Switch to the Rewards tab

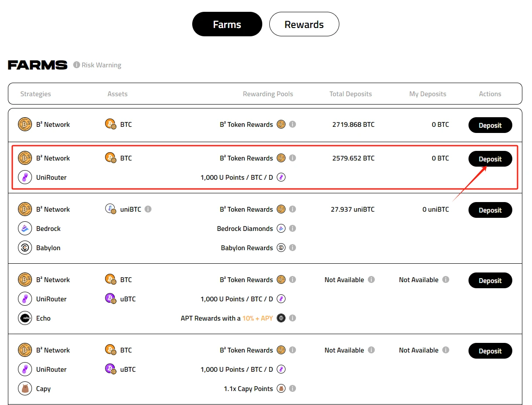304,24
